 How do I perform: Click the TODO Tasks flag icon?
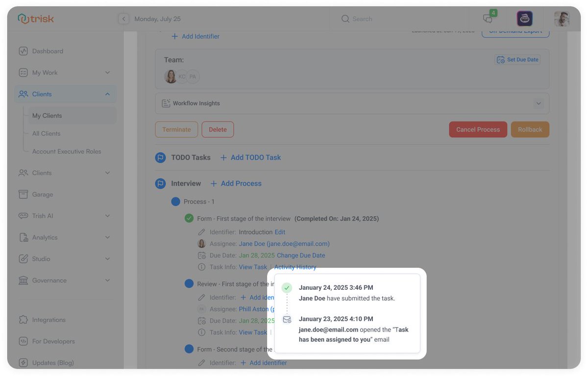[160, 157]
